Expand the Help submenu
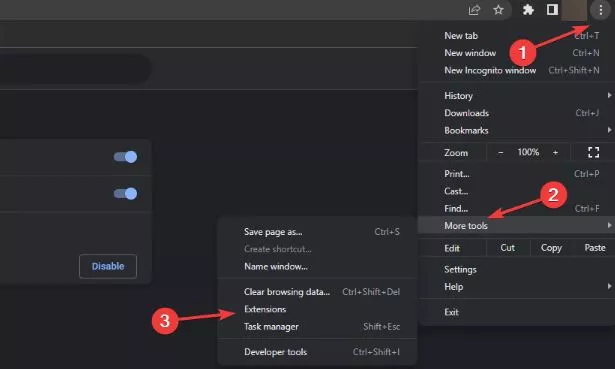The image size is (615, 369). 517,287
